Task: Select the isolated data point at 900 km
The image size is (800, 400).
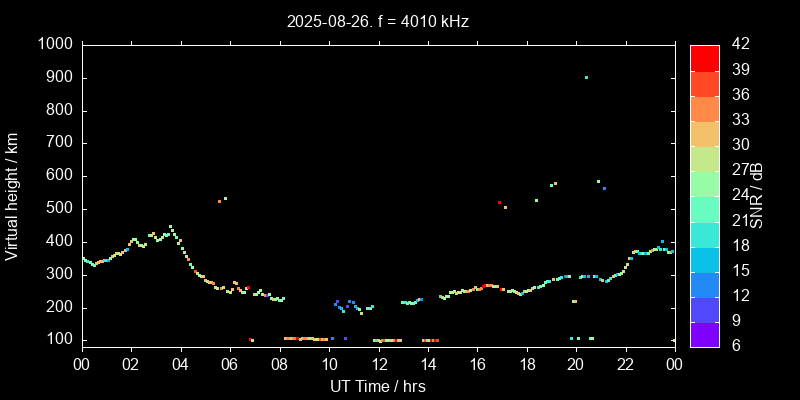Action: 586,77
